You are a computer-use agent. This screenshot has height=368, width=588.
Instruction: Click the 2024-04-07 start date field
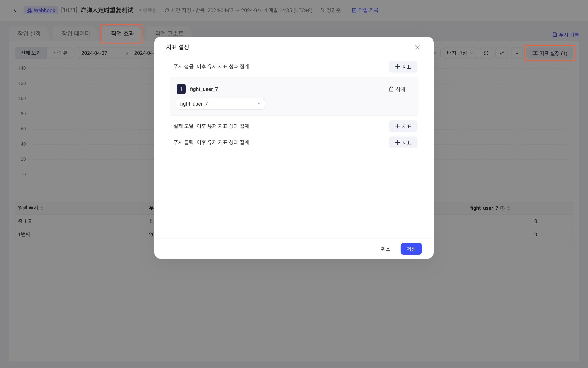[x=94, y=53]
